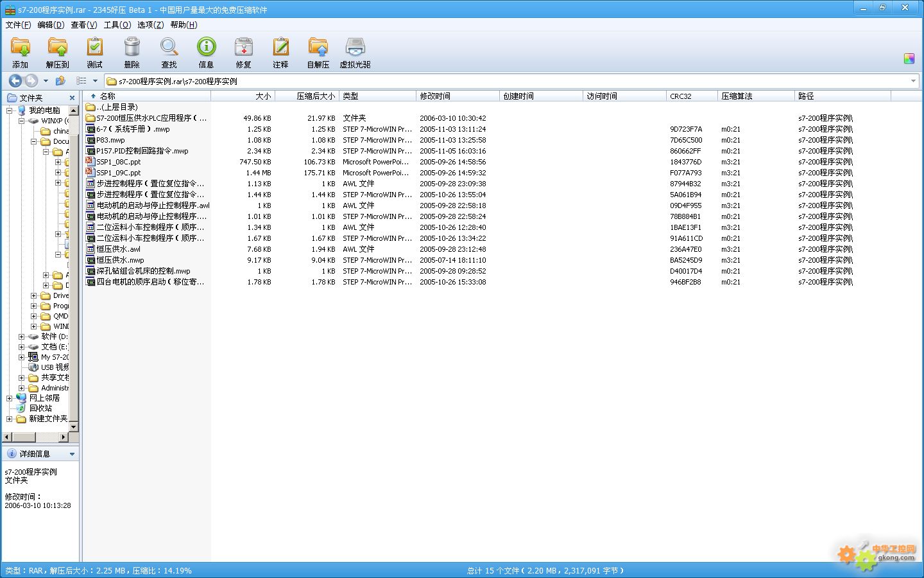Sort by the 大小 column header
924x578 pixels.
pyautogui.click(x=243, y=96)
